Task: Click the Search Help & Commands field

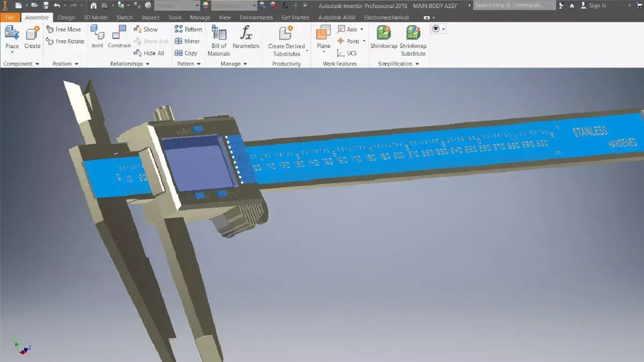Action: (514, 5)
